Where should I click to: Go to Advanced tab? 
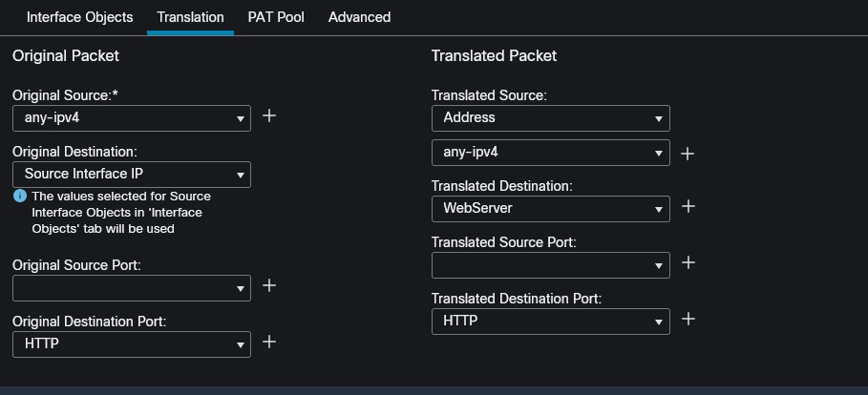pyautogui.click(x=359, y=17)
